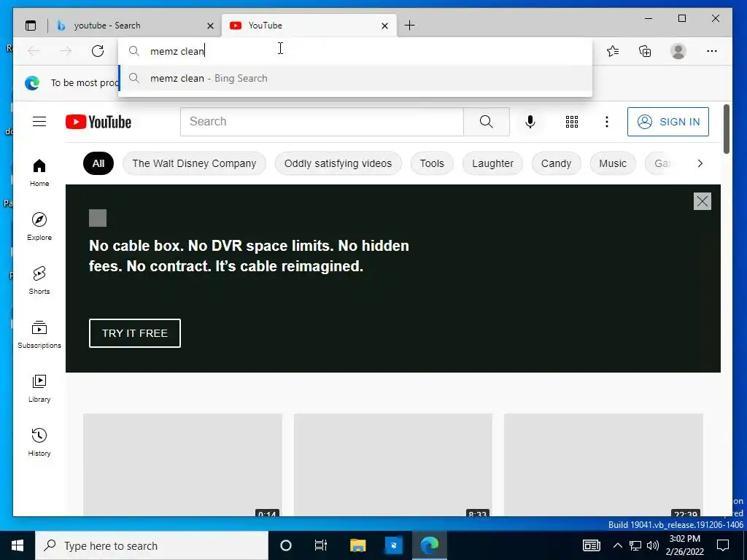Viewport: 747px width, 560px height.
Task: Click the TRY IT FREE button
Action: point(135,333)
